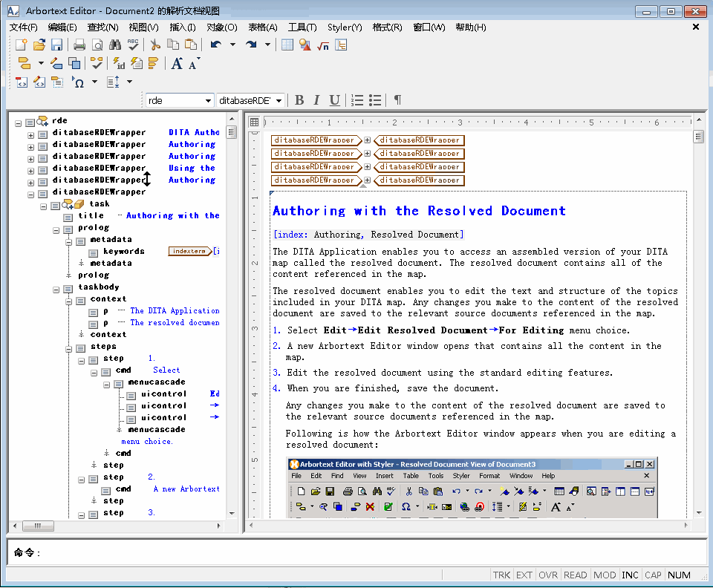The height and width of the screenshot is (588, 713).
Task: Click the bulleted list icon
Action: tap(375, 100)
